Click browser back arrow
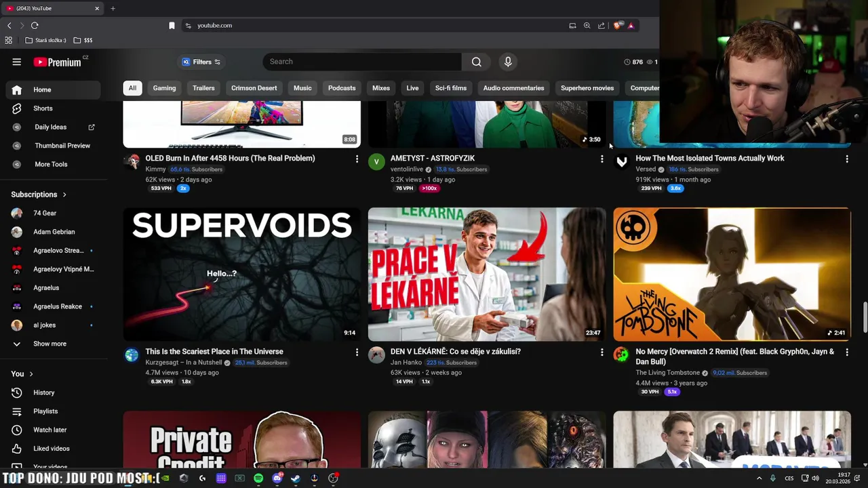 [x=9, y=25]
